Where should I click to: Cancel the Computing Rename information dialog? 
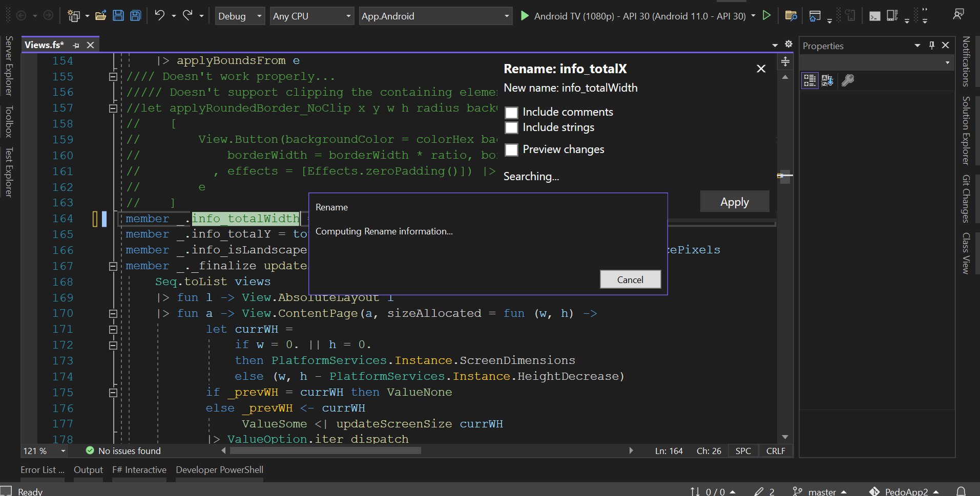click(x=630, y=279)
